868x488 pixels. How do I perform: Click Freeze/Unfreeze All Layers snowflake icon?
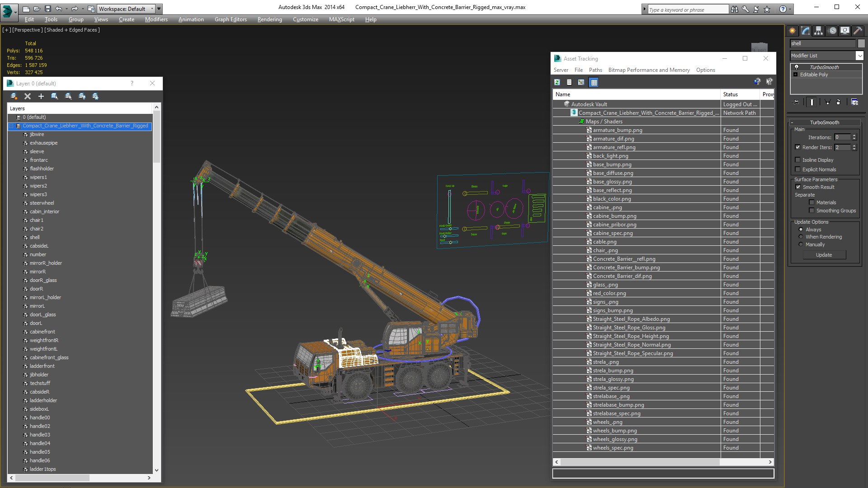tap(95, 96)
